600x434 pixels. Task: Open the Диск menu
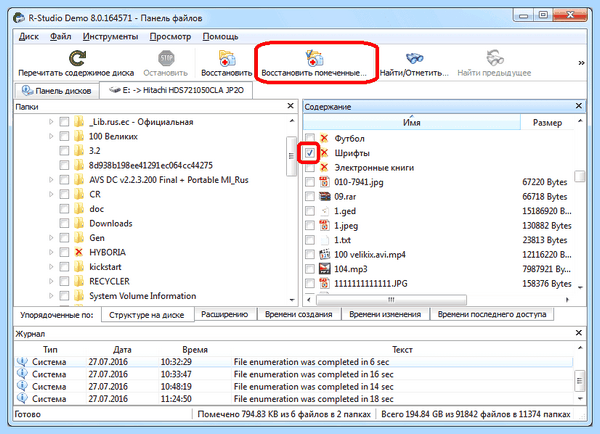click(x=29, y=36)
